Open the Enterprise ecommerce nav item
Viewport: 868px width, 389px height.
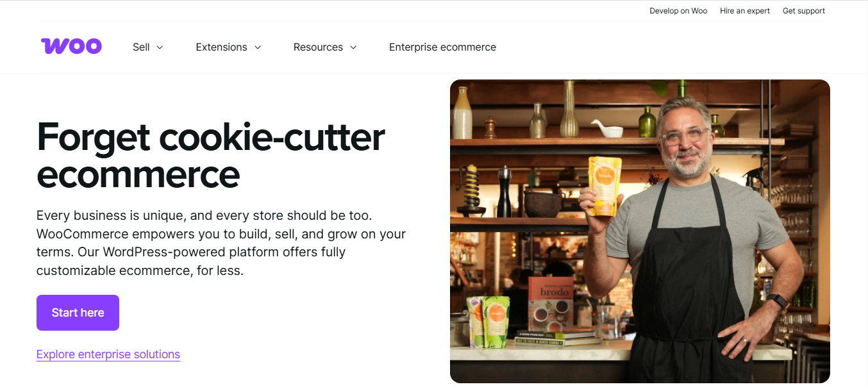pyautogui.click(x=442, y=47)
